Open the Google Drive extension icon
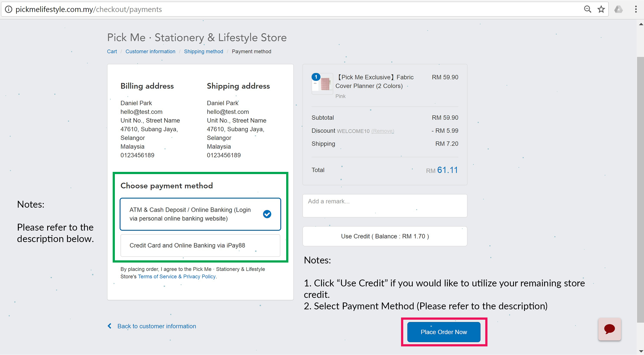 [618, 9]
